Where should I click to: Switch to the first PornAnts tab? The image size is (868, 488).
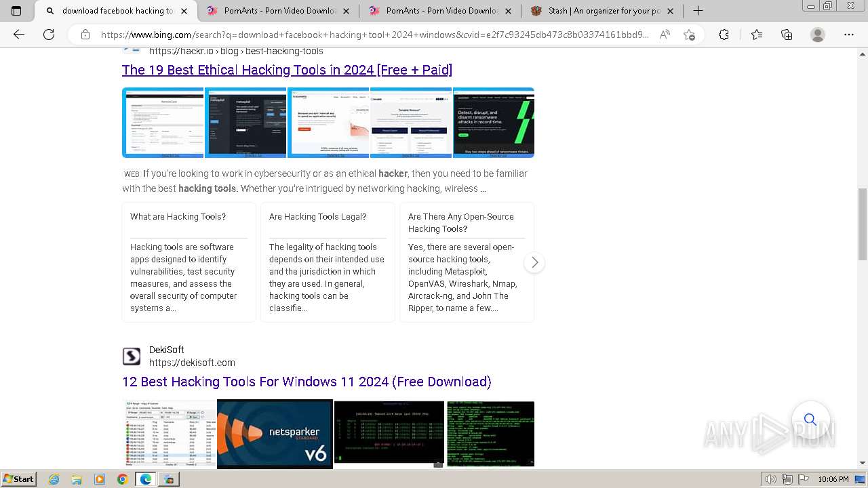pos(279,11)
